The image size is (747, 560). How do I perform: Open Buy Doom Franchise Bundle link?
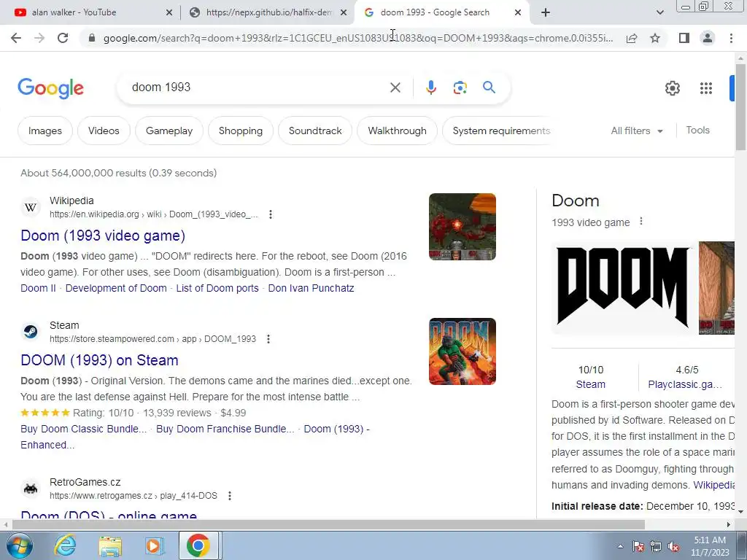(x=225, y=429)
